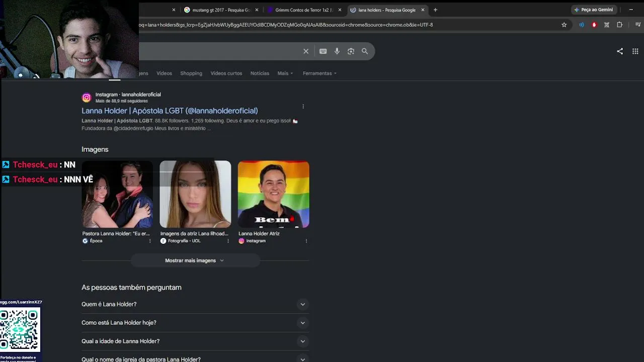
Task: Click the 'Época' source name
Action: point(96,241)
